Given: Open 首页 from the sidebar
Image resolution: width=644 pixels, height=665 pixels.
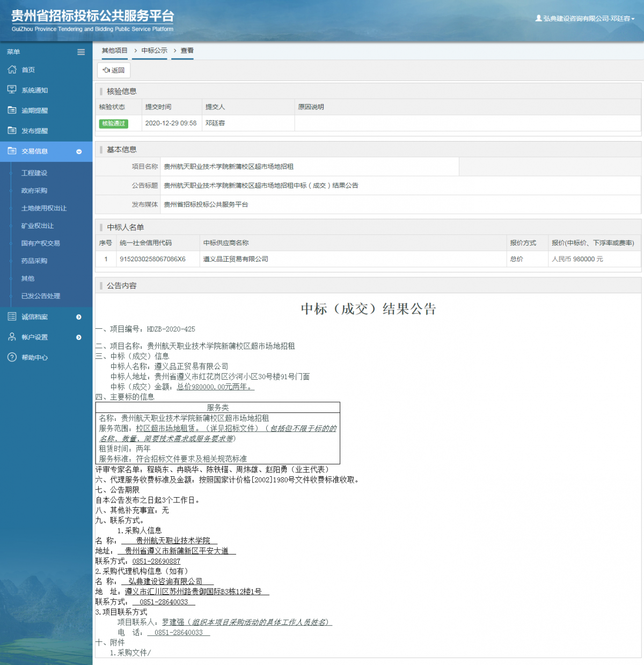Looking at the screenshot, I should coord(28,70).
